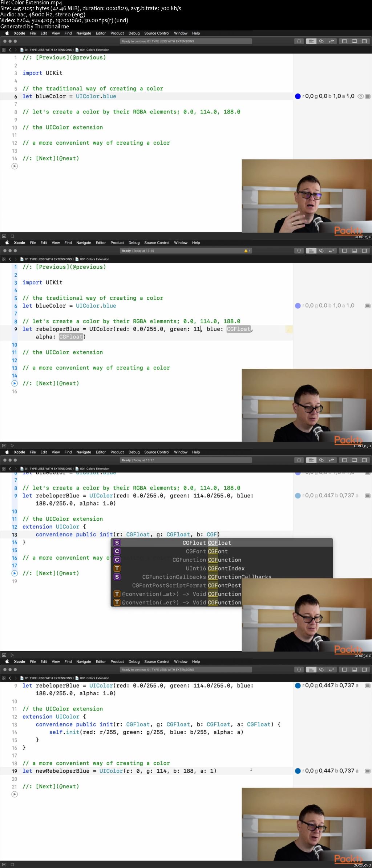Click the blue color swatch beside blueColor in the 00:01:50 frame
The width and height of the screenshot is (372, 868).
pyautogui.click(x=298, y=96)
